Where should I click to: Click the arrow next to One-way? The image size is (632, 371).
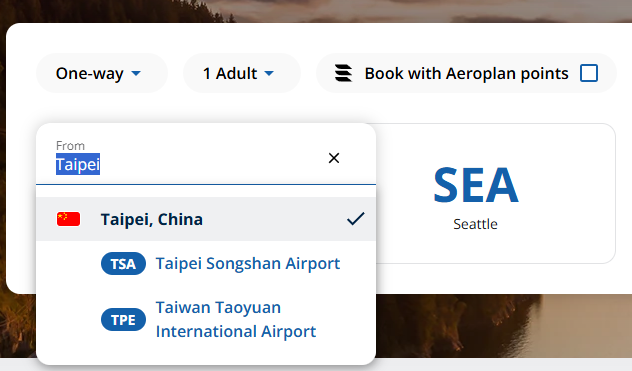click(x=136, y=74)
